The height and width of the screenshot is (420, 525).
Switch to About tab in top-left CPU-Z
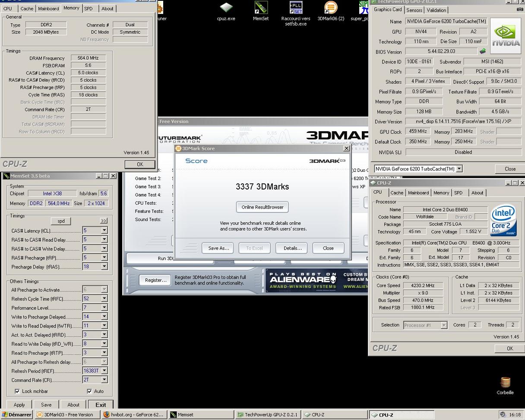[x=107, y=8]
